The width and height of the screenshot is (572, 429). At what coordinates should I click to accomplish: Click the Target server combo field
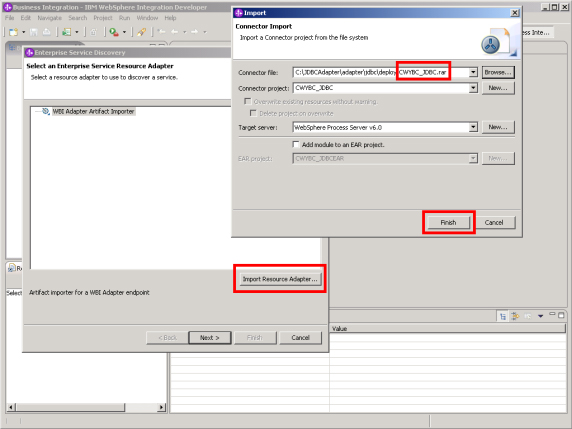(x=385, y=127)
